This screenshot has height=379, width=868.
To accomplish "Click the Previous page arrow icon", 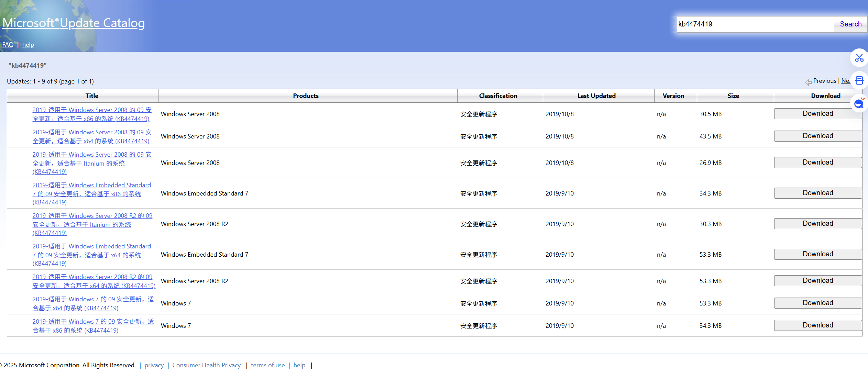I will pos(808,82).
